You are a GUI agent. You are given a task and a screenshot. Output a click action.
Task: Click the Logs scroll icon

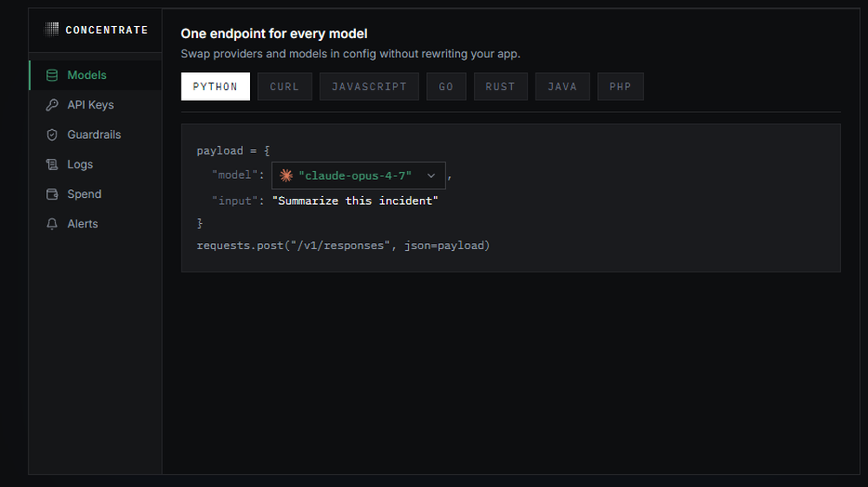point(52,164)
